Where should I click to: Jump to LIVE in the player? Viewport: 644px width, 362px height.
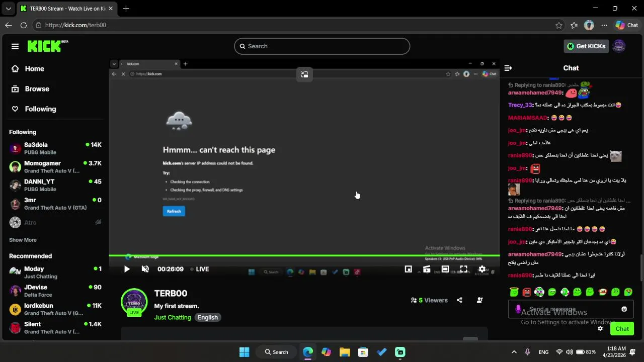(x=200, y=269)
